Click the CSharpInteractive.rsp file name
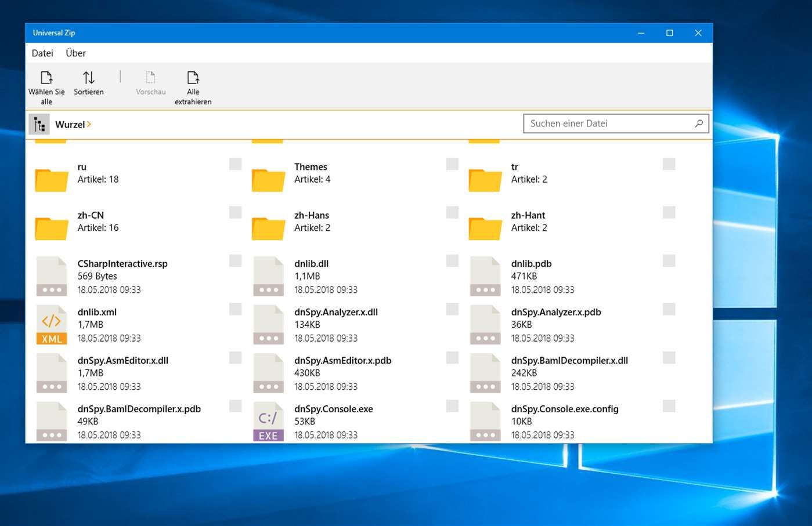This screenshot has height=526, width=812. [x=122, y=264]
